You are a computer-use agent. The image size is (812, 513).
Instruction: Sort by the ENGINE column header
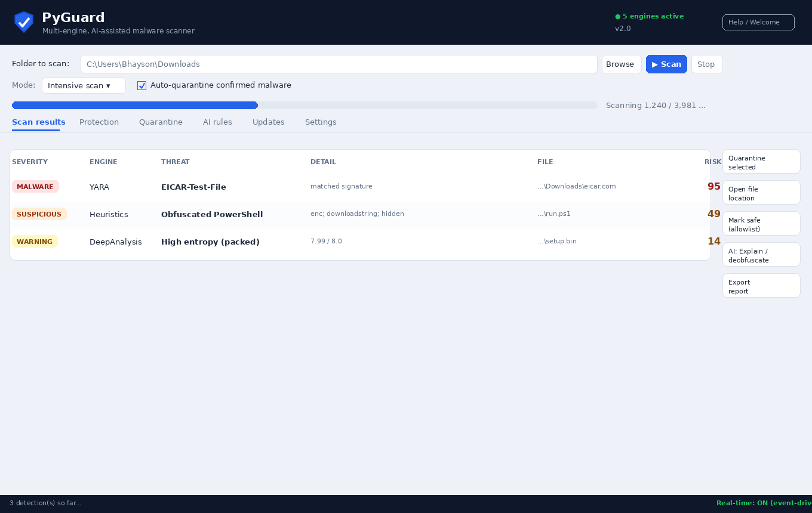coord(103,162)
